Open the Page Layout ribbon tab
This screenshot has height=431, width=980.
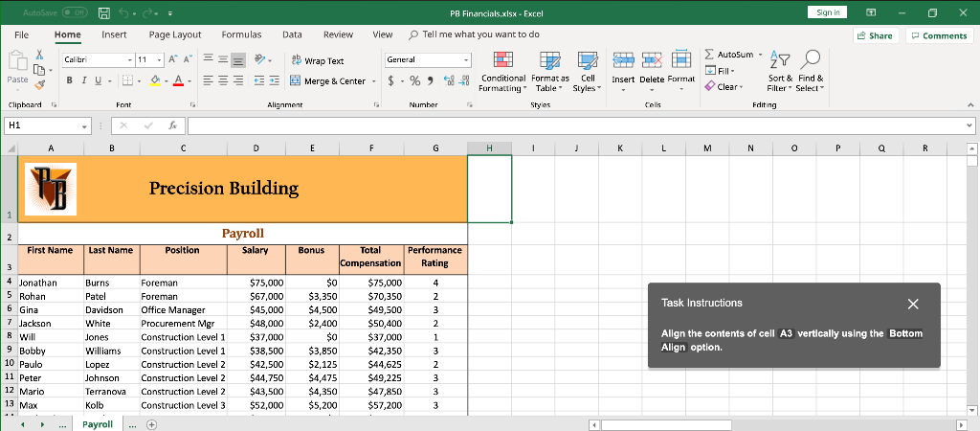[174, 34]
